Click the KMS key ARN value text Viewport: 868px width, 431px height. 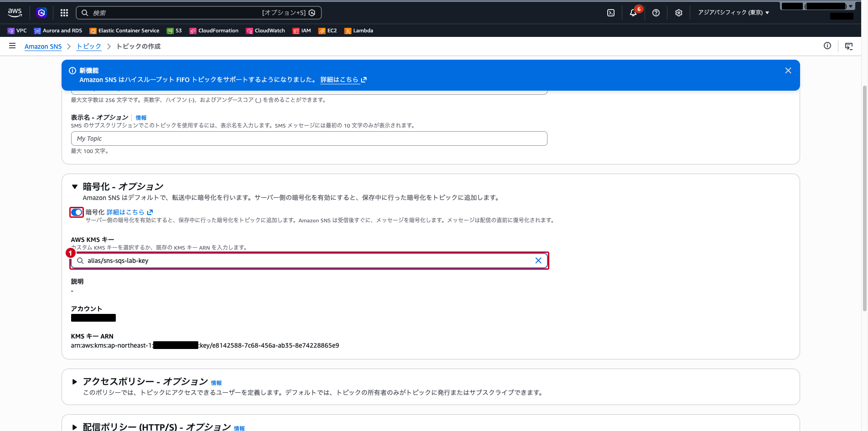point(205,345)
